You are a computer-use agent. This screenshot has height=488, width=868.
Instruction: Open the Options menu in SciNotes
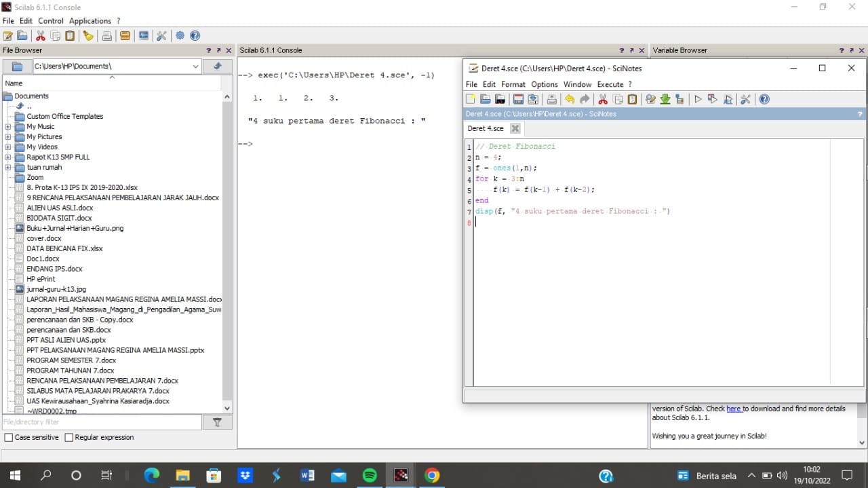click(545, 84)
